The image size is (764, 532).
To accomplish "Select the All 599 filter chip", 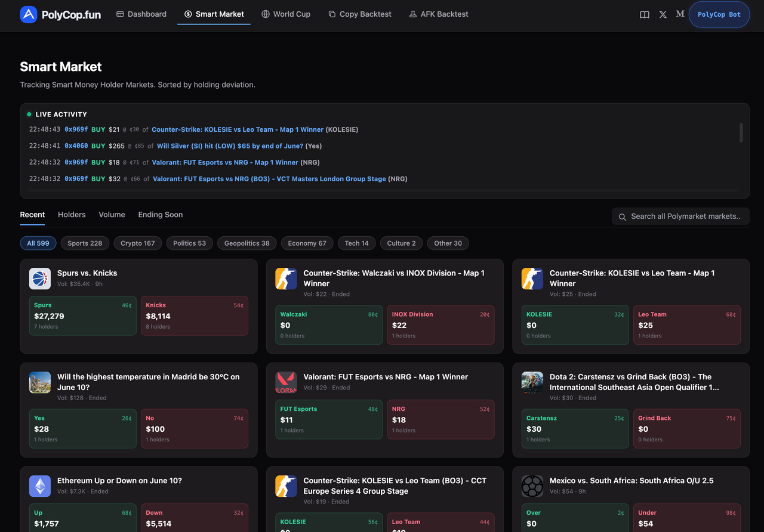I will (38, 243).
